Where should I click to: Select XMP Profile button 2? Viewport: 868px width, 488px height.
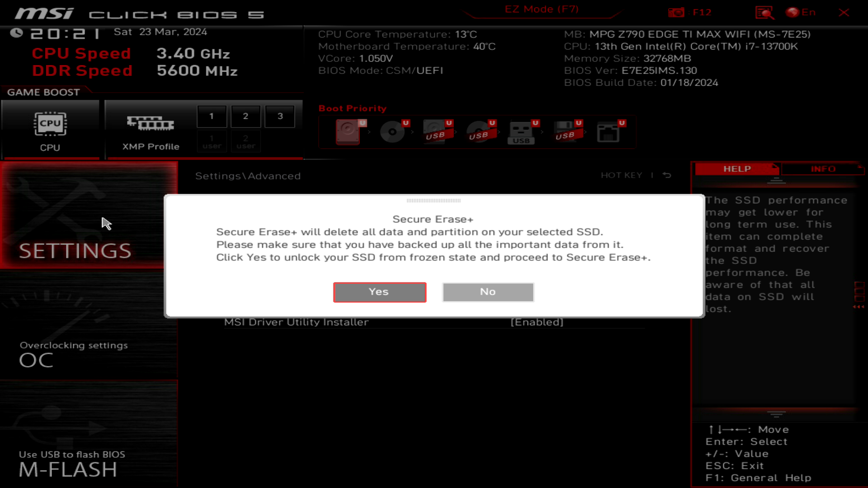coord(245,116)
